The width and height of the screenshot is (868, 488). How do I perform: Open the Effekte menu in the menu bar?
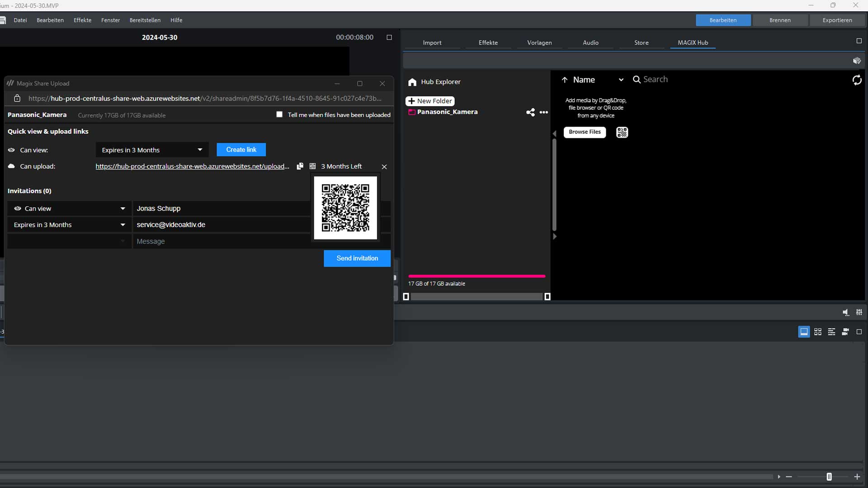coord(82,20)
